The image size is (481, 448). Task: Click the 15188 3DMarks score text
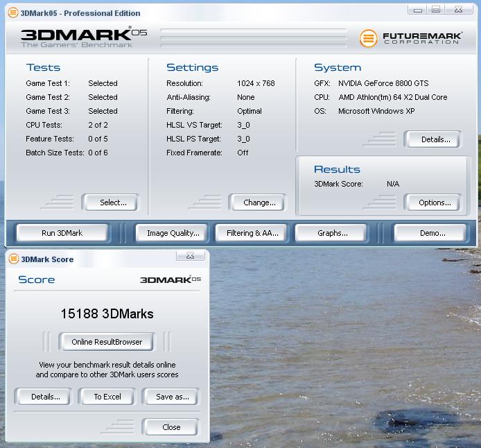click(x=107, y=313)
